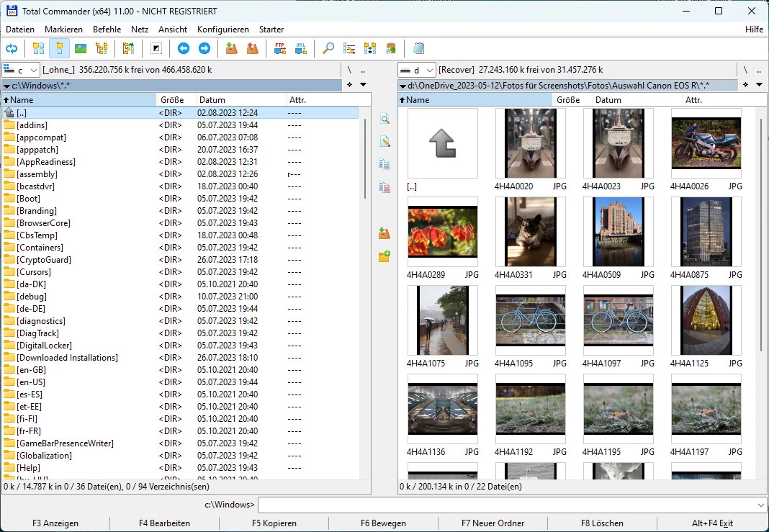The height and width of the screenshot is (532, 769).
Task: Go back using the blue left arrow
Action: pyautogui.click(x=184, y=49)
